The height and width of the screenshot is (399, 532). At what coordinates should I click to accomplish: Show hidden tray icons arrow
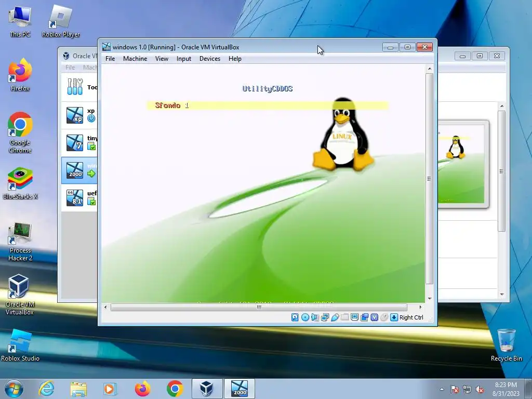pyautogui.click(x=442, y=390)
